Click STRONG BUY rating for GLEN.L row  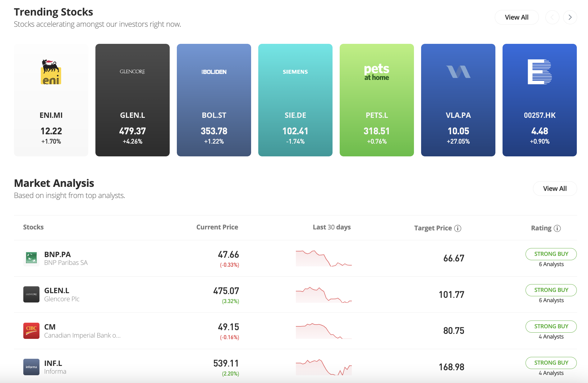(551, 290)
